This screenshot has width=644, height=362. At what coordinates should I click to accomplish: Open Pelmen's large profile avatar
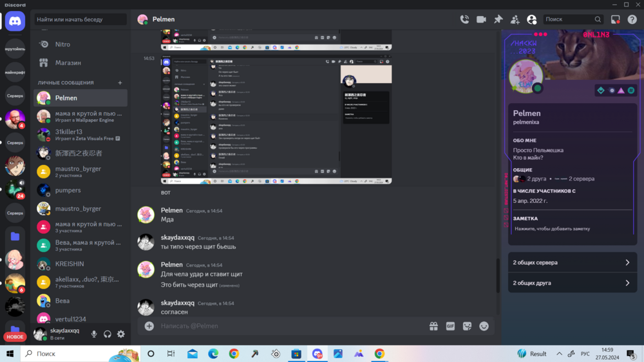[x=526, y=77]
